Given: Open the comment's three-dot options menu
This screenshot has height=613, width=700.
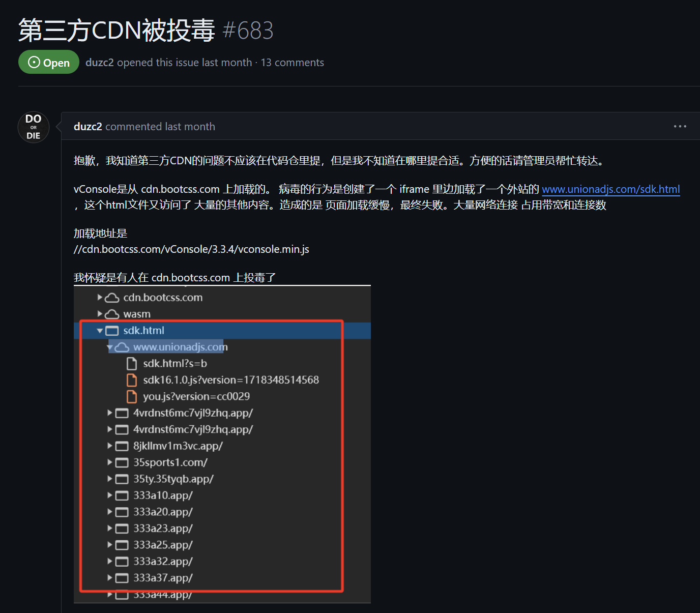Looking at the screenshot, I should click(680, 126).
